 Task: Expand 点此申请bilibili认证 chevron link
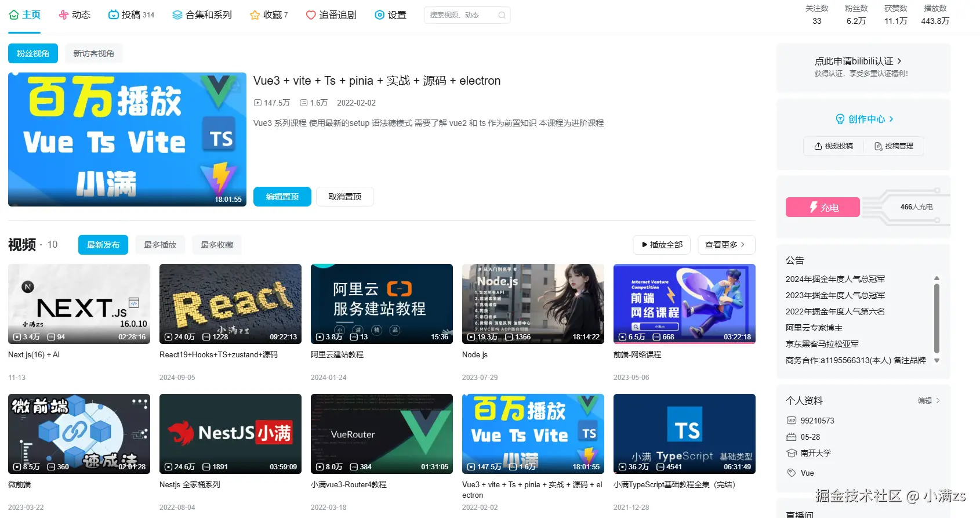858,61
